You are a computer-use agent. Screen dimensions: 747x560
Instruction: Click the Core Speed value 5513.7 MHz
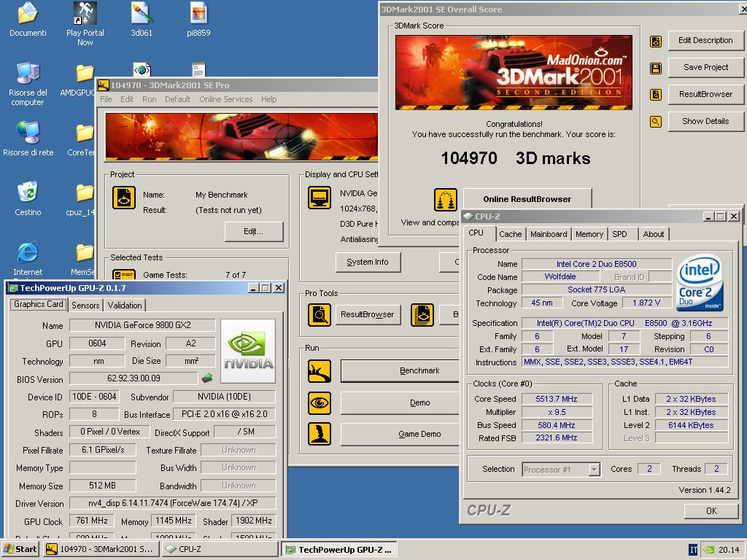click(557, 399)
